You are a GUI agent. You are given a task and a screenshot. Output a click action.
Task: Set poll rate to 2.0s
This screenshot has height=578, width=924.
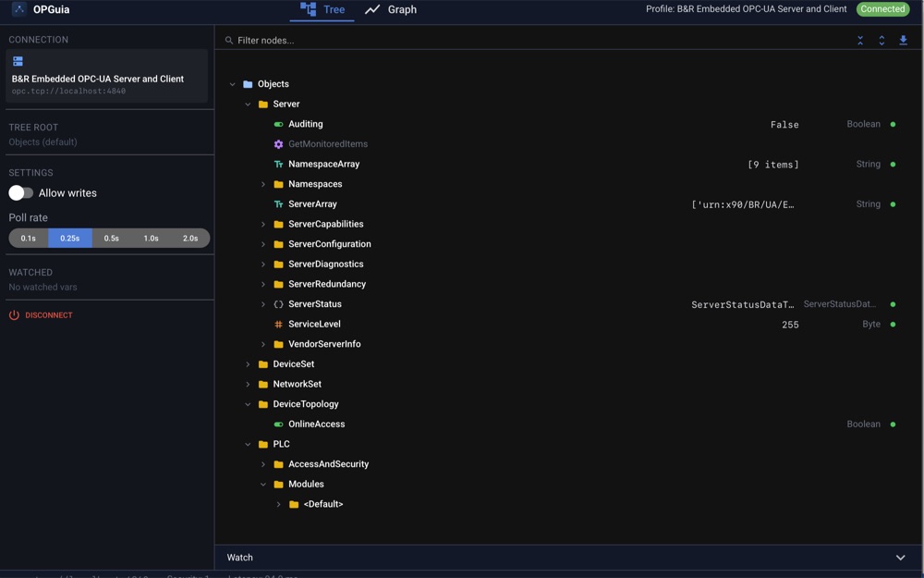pos(190,239)
